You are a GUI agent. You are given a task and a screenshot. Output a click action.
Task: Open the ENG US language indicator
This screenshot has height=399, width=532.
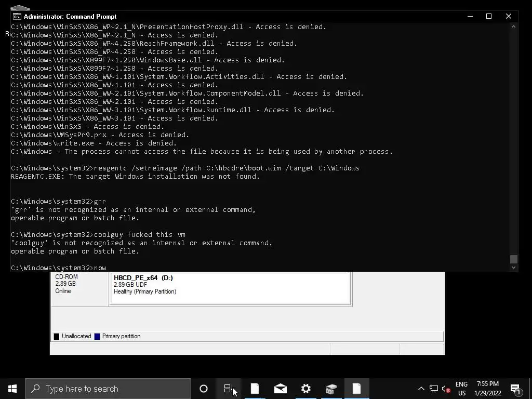pos(461,389)
